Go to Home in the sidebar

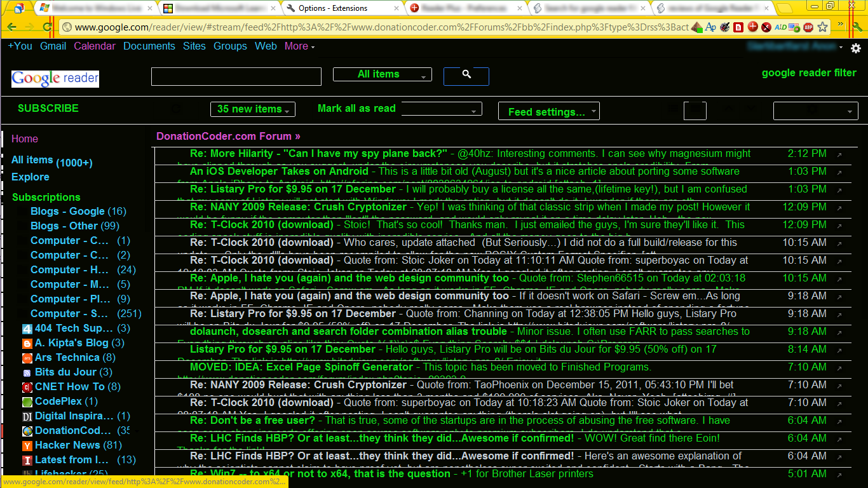pos(25,139)
